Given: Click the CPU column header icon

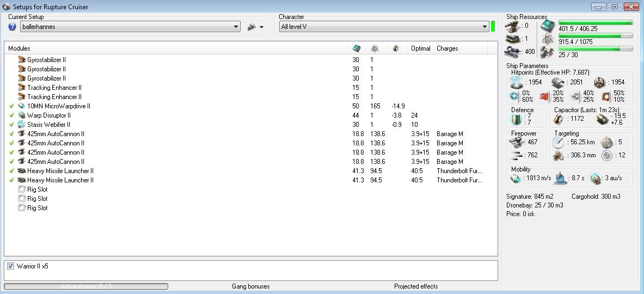Looking at the screenshot, I should (x=357, y=48).
